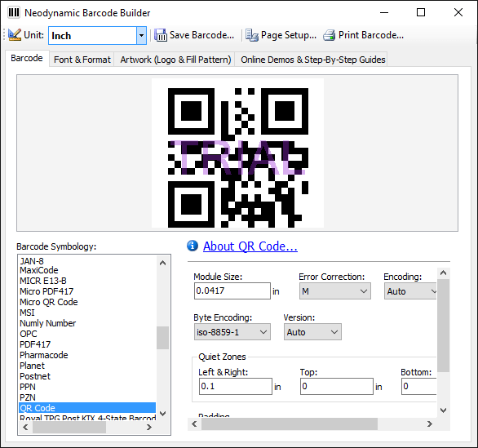The image size is (478, 448).
Task: Select JAN-8 symbology
Action: [87, 261]
